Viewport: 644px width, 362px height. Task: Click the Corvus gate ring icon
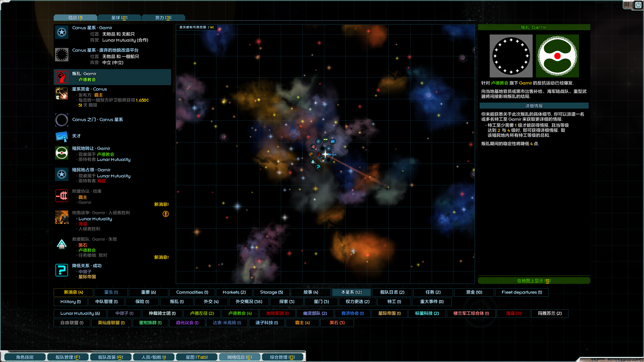(x=62, y=120)
